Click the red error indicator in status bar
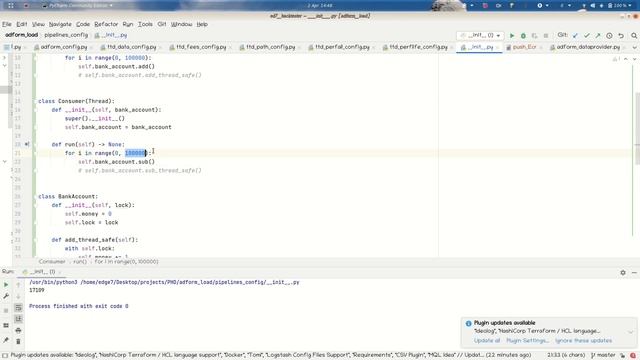The image size is (640, 360). (x=633, y=356)
